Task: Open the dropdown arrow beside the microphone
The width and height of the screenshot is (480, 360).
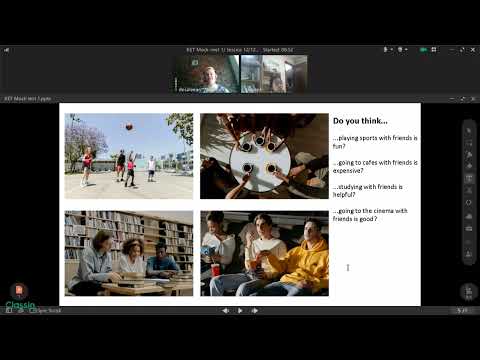Action: 391,50
